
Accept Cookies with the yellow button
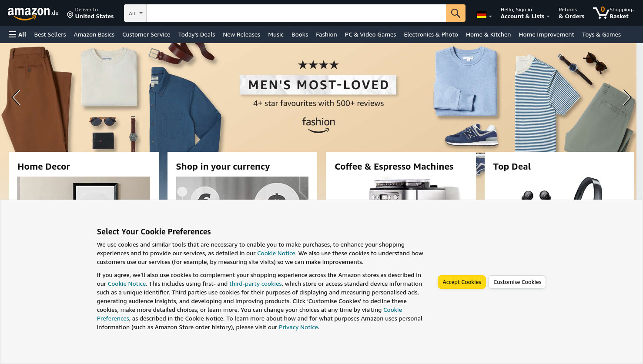(x=462, y=282)
